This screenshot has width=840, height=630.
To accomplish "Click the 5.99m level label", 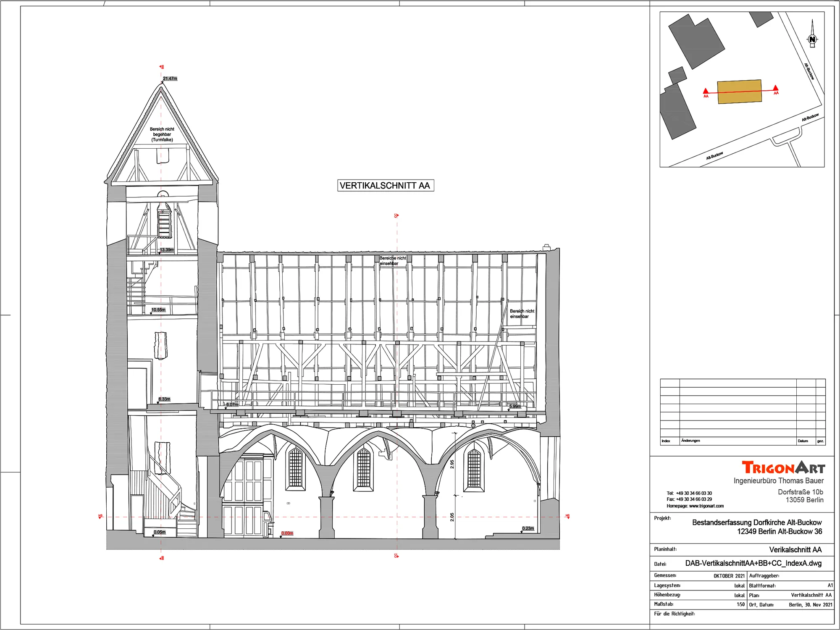I will coord(515,407).
